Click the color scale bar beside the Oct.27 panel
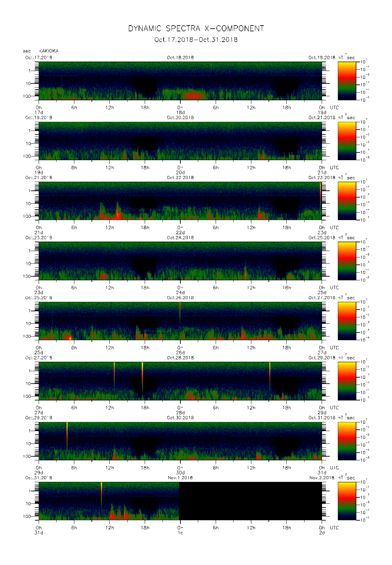Screen dimensions: 392x565 click(x=347, y=381)
